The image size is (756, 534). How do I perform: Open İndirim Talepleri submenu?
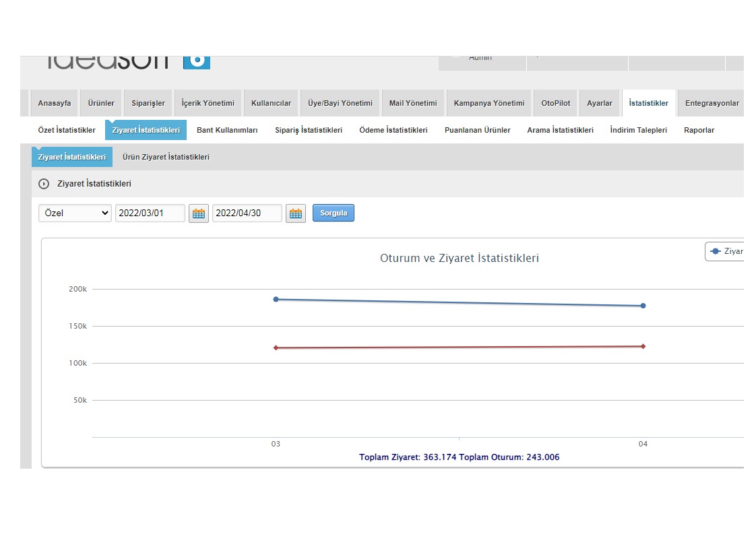pos(638,130)
